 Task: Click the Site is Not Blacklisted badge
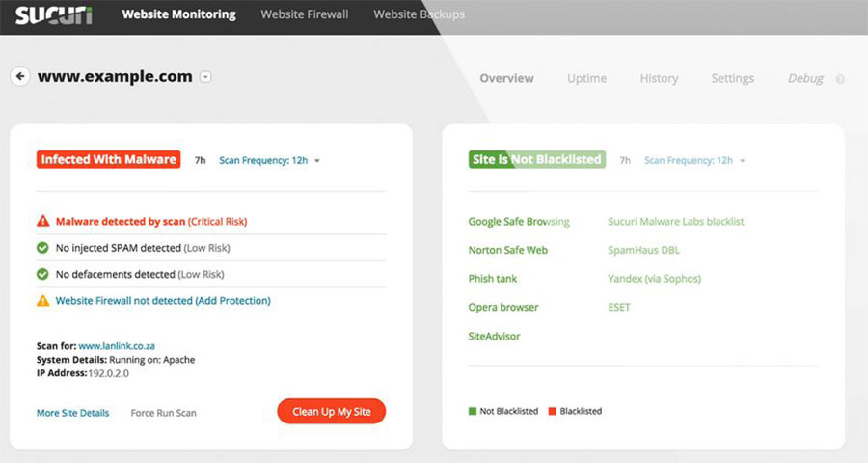[537, 159]
